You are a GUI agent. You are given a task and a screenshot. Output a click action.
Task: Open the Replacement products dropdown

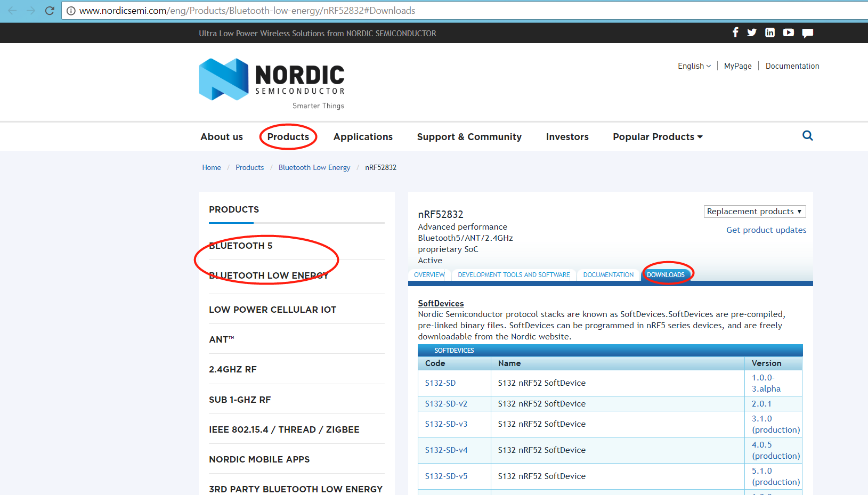[755, 212]
